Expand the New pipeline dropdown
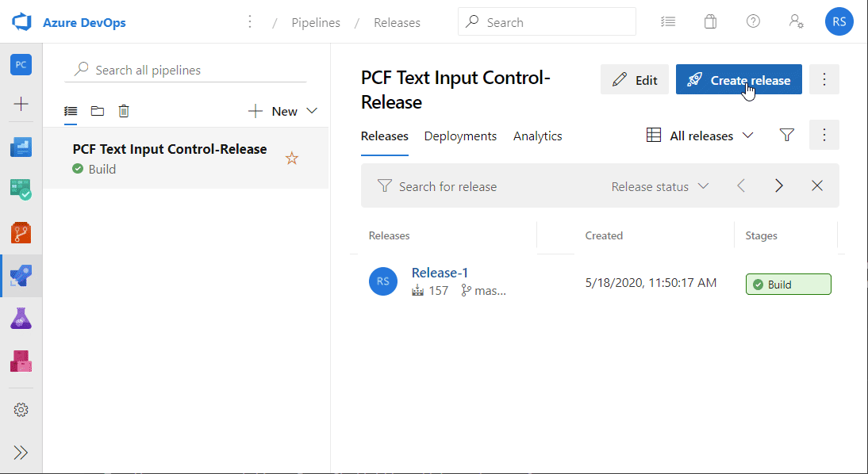Screen dimensions: 868x474 312,111
